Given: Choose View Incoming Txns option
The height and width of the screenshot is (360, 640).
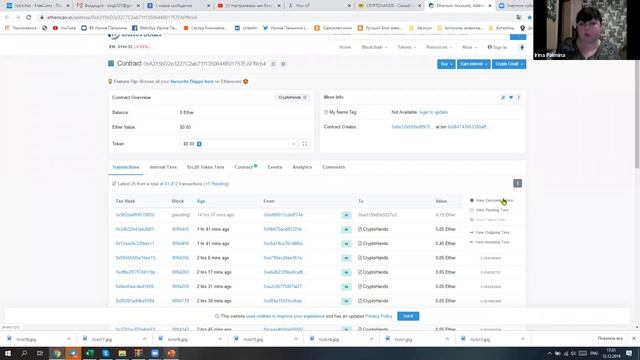Looking at the screenshot, I should pos(489,242).
